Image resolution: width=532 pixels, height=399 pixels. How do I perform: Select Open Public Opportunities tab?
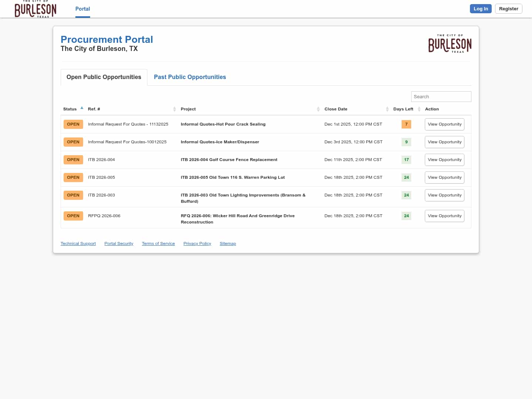[x=104, y=77]
